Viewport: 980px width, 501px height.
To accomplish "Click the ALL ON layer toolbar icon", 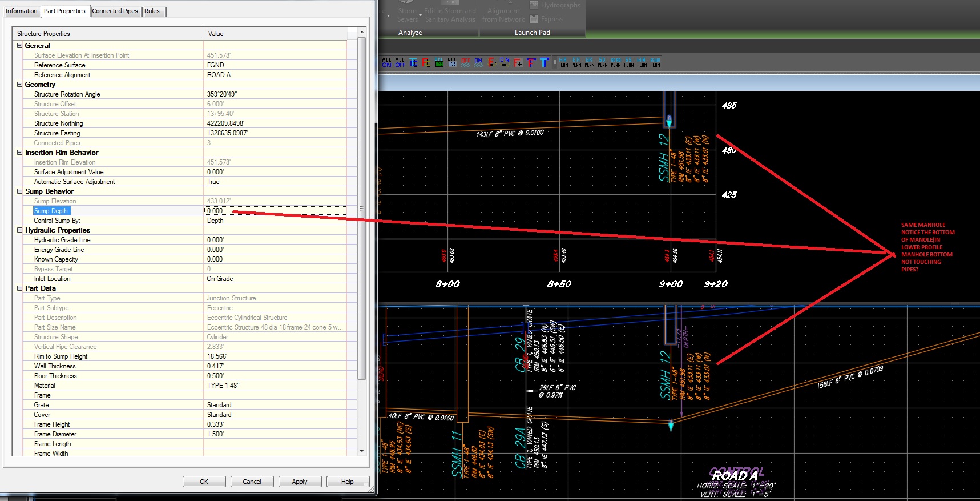I will 386,62.
